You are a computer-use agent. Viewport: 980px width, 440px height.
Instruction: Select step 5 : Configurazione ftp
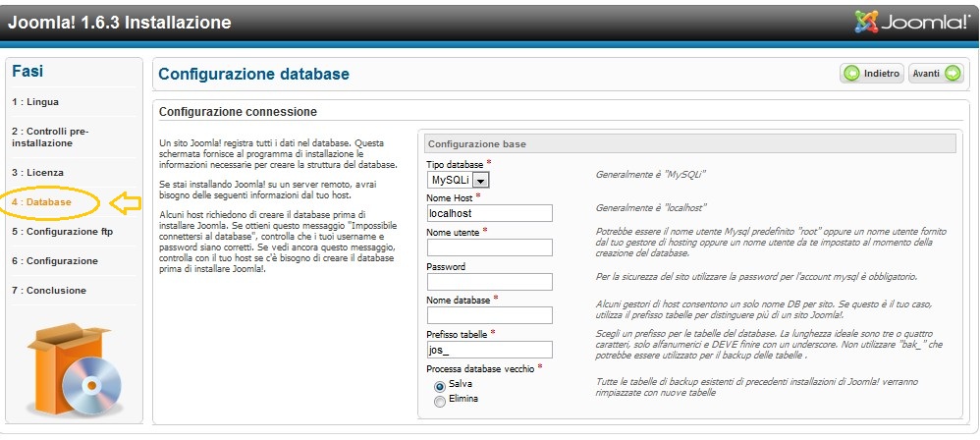tap(62, 231)
